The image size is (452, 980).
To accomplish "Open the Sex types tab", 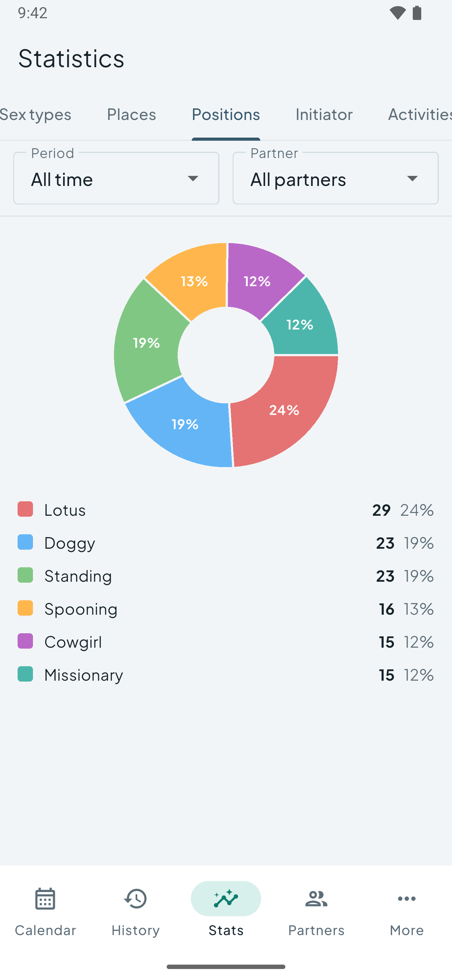I will [36, 114].
